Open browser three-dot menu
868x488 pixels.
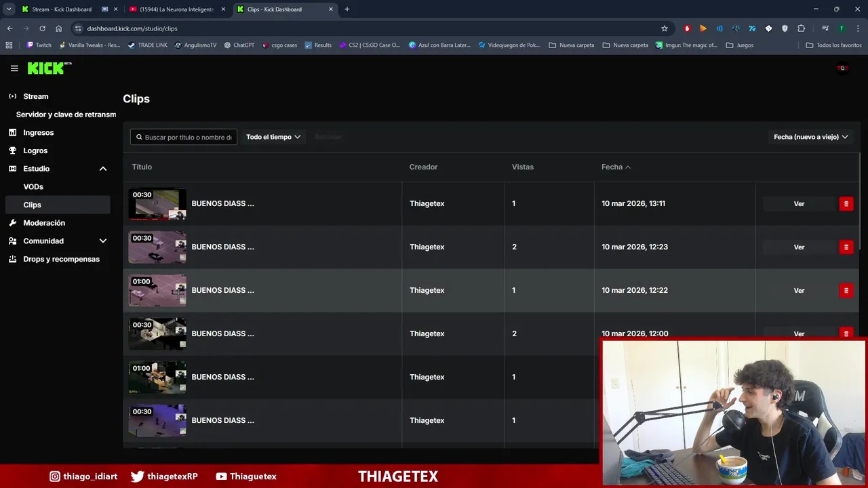[858, 28]
